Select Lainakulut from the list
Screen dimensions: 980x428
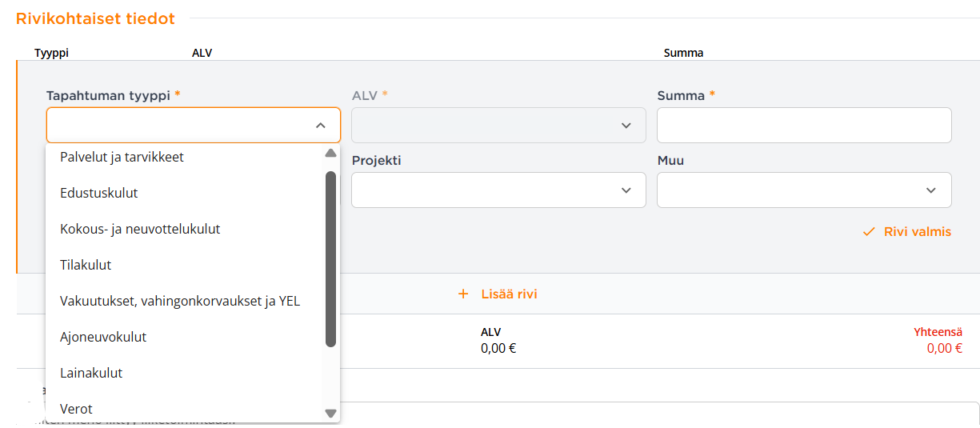click(91, 373)
